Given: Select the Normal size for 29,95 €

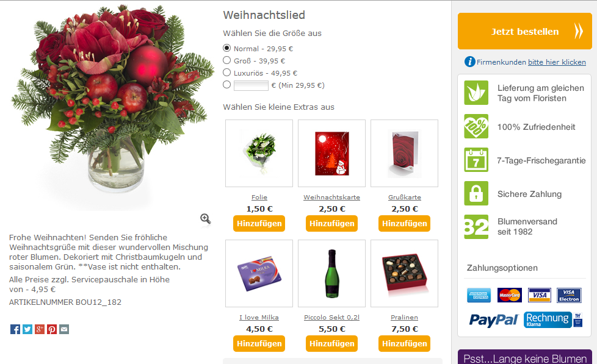Looking at the screenshot, I should click(x=227, y=48).
